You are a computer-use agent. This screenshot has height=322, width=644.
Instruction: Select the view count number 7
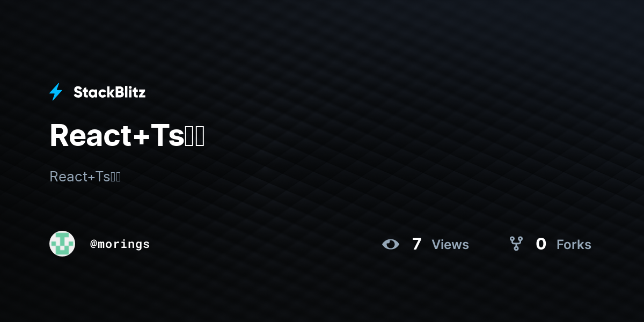click(x=416, y=244)
